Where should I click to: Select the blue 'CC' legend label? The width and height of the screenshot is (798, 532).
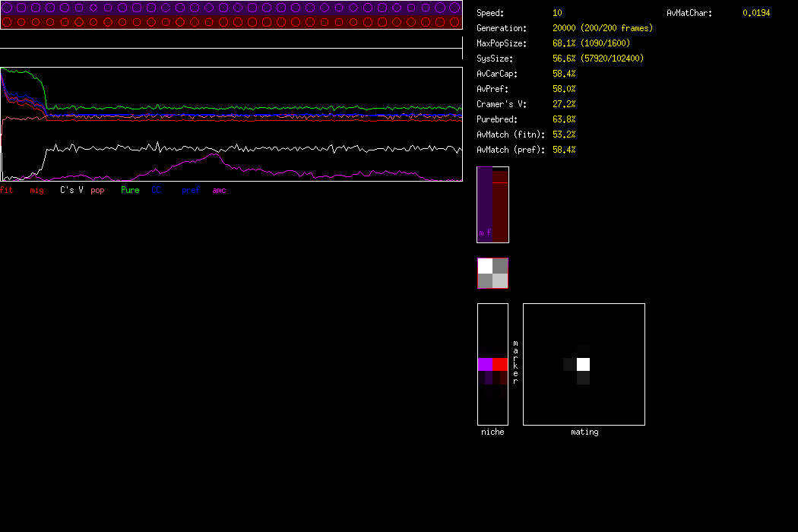pos(156,190)
